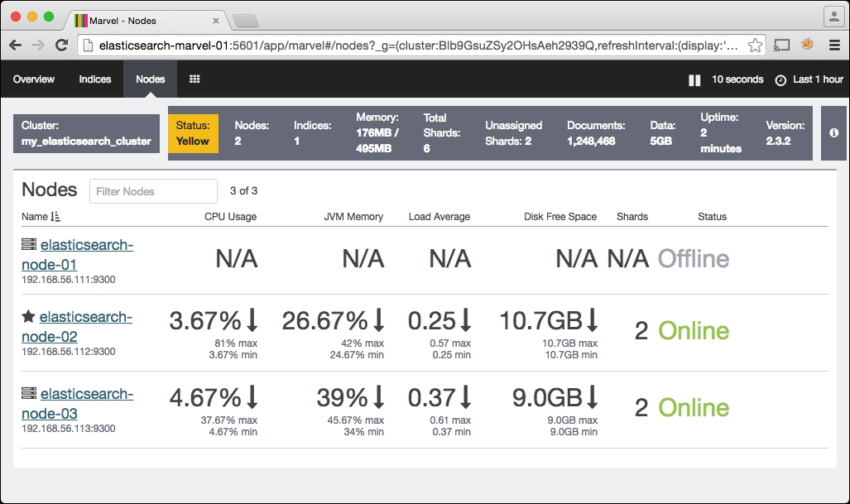Click the yellow Status indicator box
The image size is (850, 504).
coord(193,133)
